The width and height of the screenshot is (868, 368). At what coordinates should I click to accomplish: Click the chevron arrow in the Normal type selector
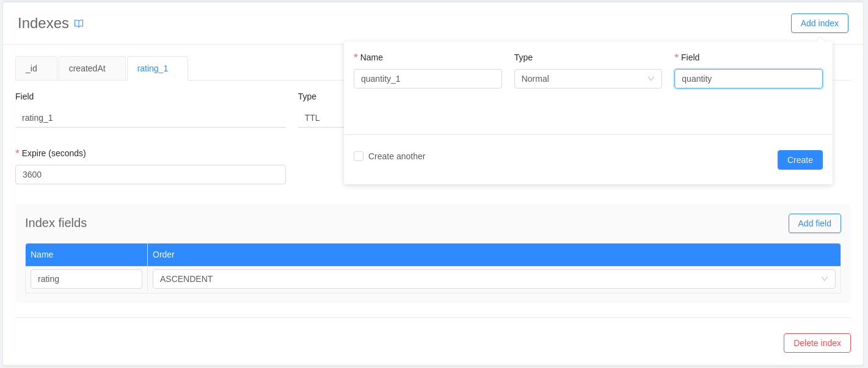coord(651,79)
